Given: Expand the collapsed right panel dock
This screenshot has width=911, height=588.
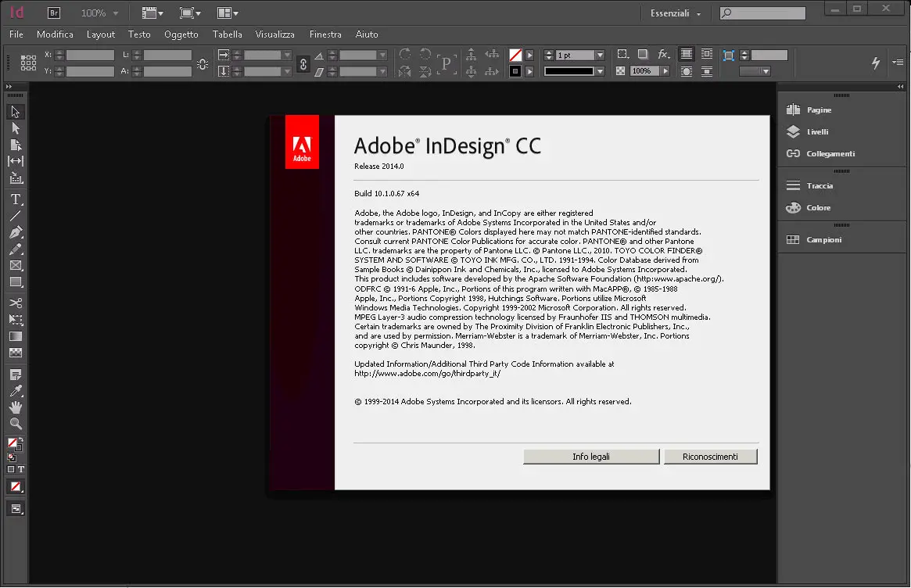Looking at the screenshot, I should [900, 87].
